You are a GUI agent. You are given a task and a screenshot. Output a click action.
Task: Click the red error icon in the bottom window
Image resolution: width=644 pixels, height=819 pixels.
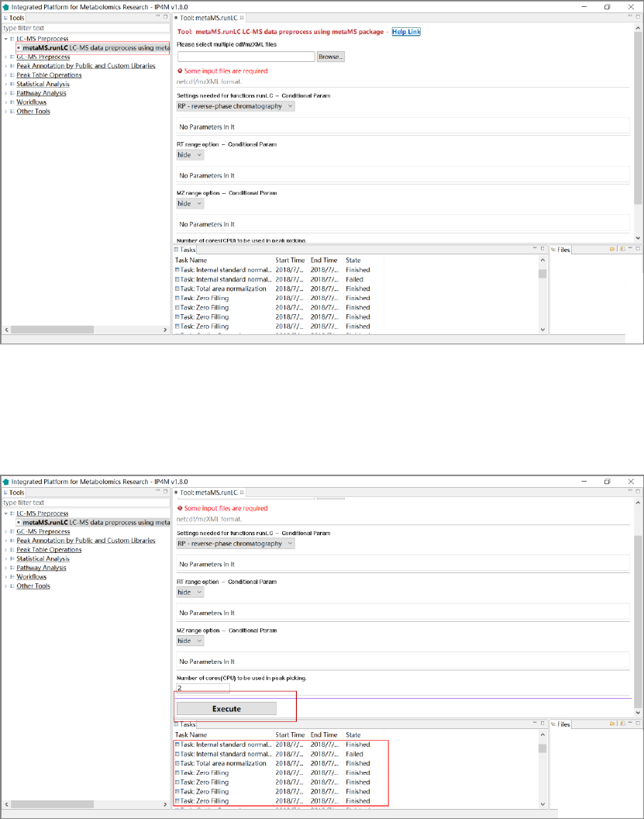[x=180, y=508]
